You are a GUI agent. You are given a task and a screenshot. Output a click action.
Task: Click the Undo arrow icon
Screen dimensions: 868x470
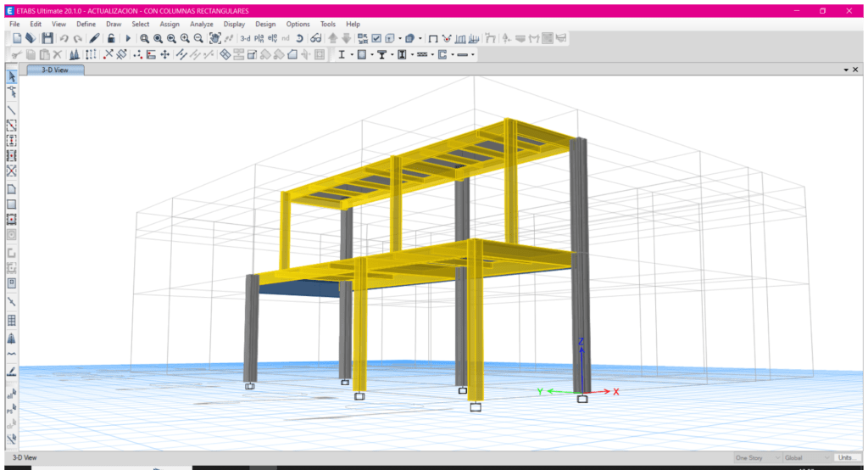tap(64, 39)
